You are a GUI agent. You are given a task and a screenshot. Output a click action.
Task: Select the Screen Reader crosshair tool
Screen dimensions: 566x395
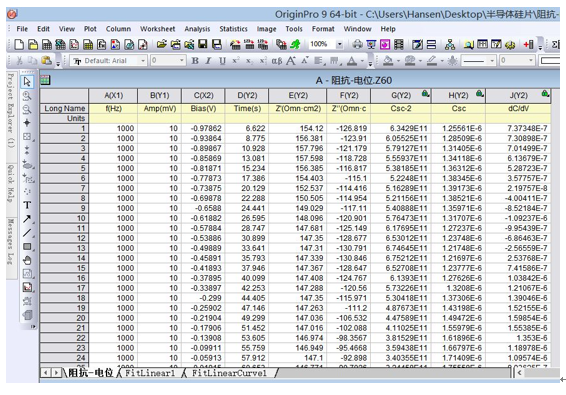[x=27, y=123]
